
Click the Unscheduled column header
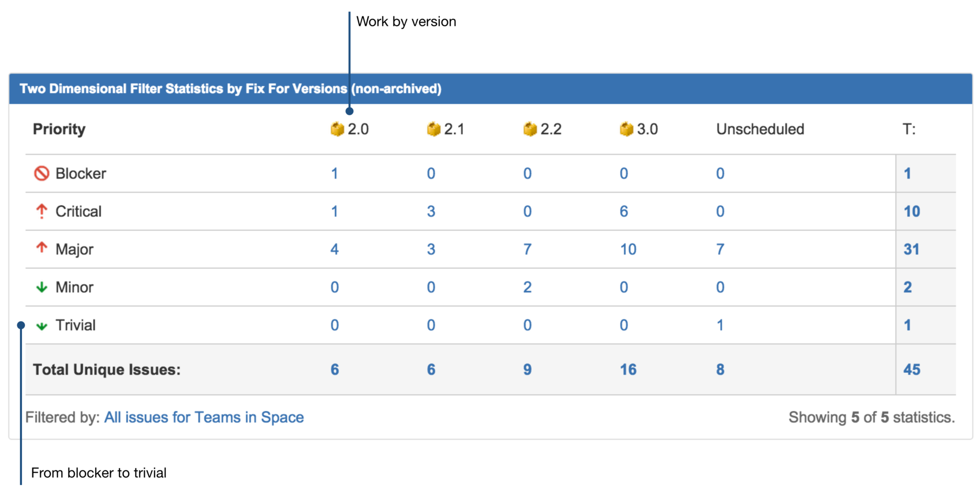pos(760,129)
